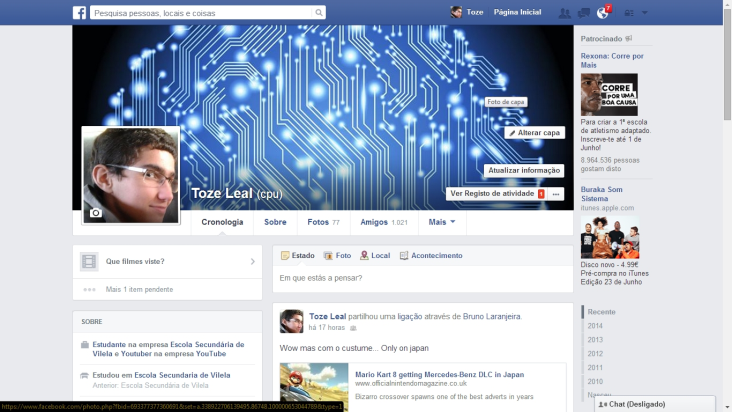
Task: Open Toze profile link in top bar
Action: point(467,13)
